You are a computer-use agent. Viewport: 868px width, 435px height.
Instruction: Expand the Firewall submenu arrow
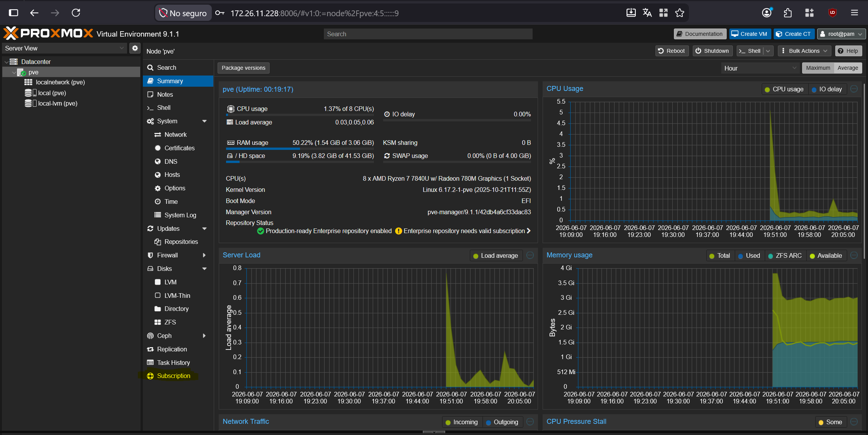click(x=204, y=255)
